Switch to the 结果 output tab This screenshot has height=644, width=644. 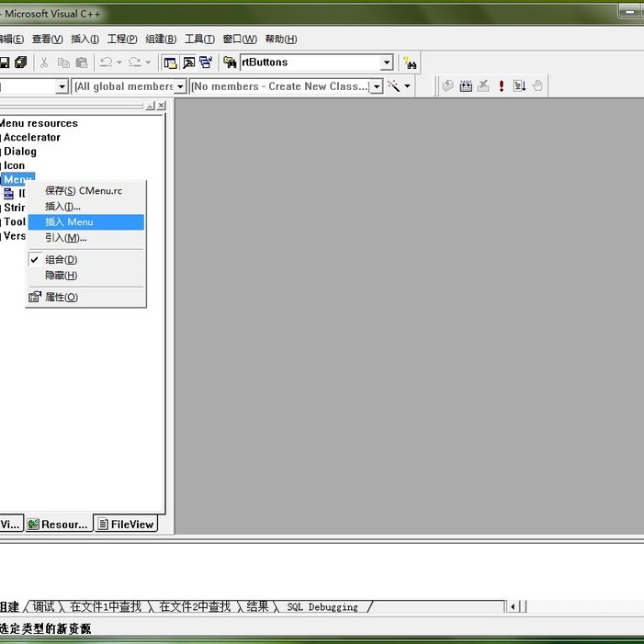pyautogui.click(x=257, y=606)
